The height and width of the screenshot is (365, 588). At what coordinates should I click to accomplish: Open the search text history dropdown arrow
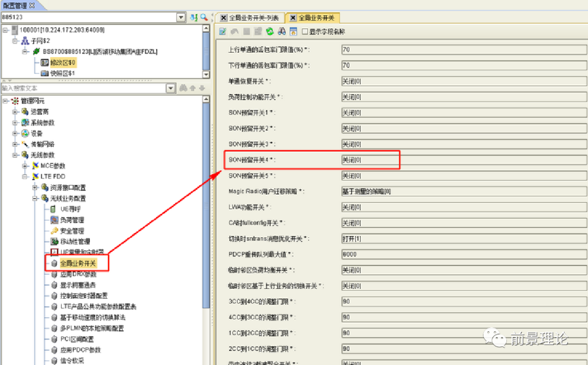click(x=170, y=88)
